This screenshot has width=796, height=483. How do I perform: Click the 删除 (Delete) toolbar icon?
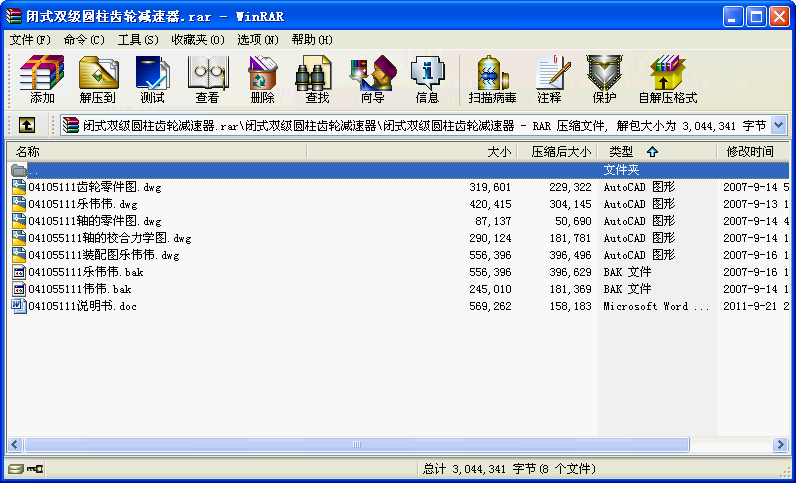coord(262,79)
